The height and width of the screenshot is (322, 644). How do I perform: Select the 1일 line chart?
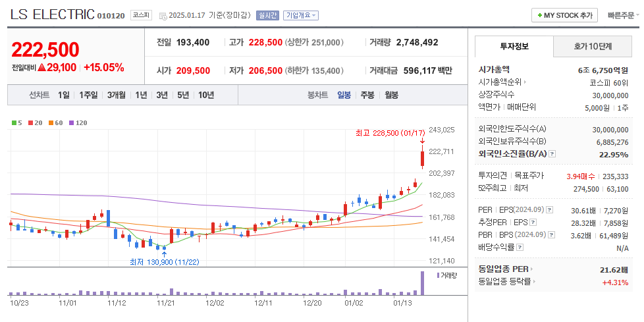click(x=64, y=95)
